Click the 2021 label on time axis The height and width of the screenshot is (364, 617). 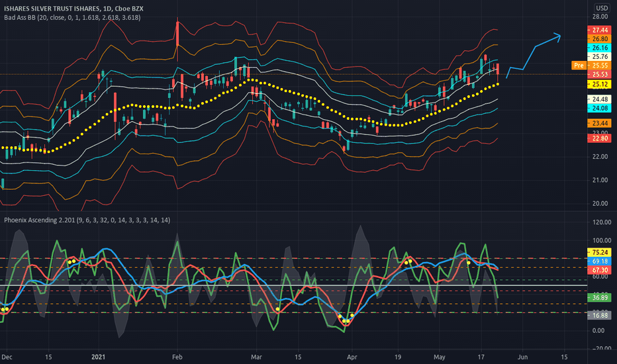(x=99, y=357)
